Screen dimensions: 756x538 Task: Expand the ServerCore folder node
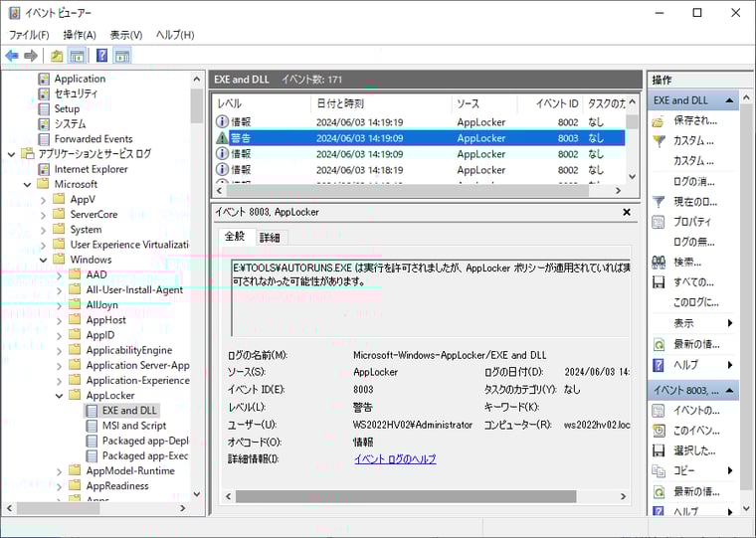click(x=44, y=215)
